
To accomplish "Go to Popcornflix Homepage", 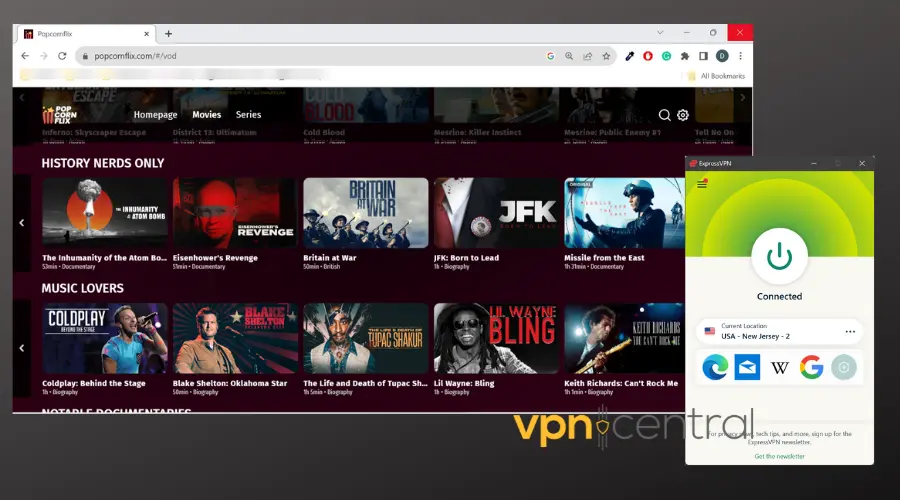I will click(x=156, y=115).
